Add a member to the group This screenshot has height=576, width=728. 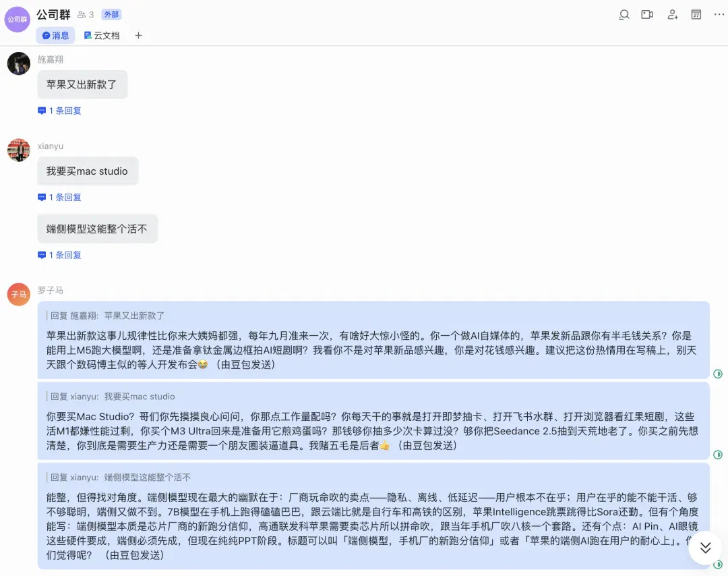click(x=673, y=15)
